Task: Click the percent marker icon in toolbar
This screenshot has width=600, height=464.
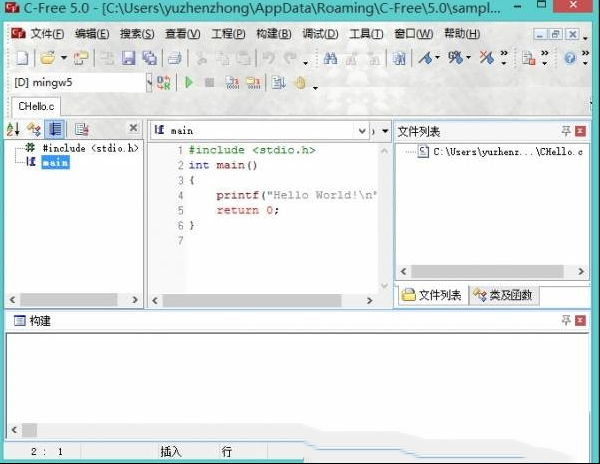Action: pos(455,58)
